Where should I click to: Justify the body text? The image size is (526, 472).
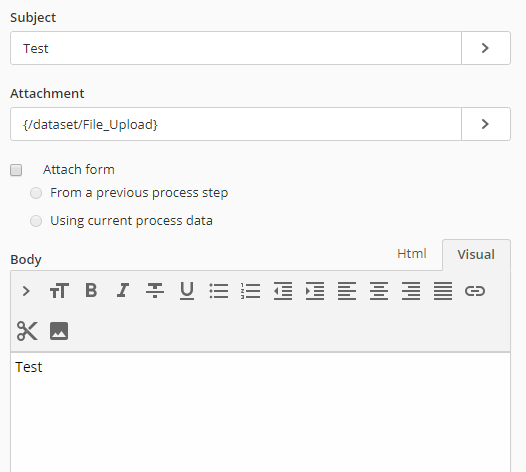pos(443,291)
